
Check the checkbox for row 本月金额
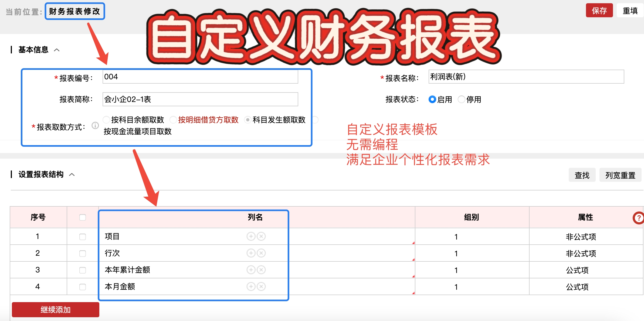tap(83, 287)
